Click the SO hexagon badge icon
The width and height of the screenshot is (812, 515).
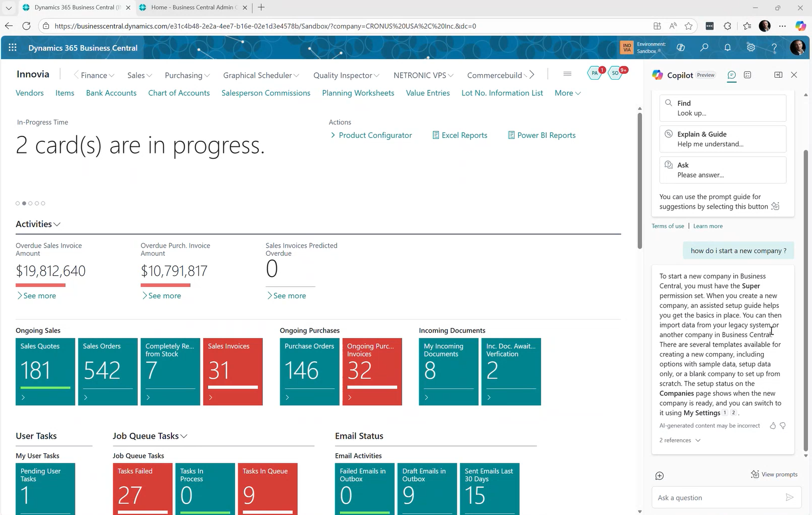point(616,73)
